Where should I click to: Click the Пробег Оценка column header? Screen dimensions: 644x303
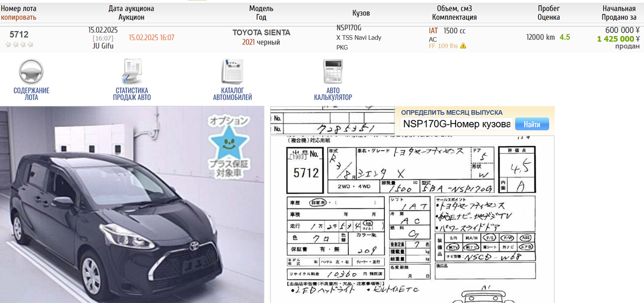pyautogui.click(x=549, y=13)
